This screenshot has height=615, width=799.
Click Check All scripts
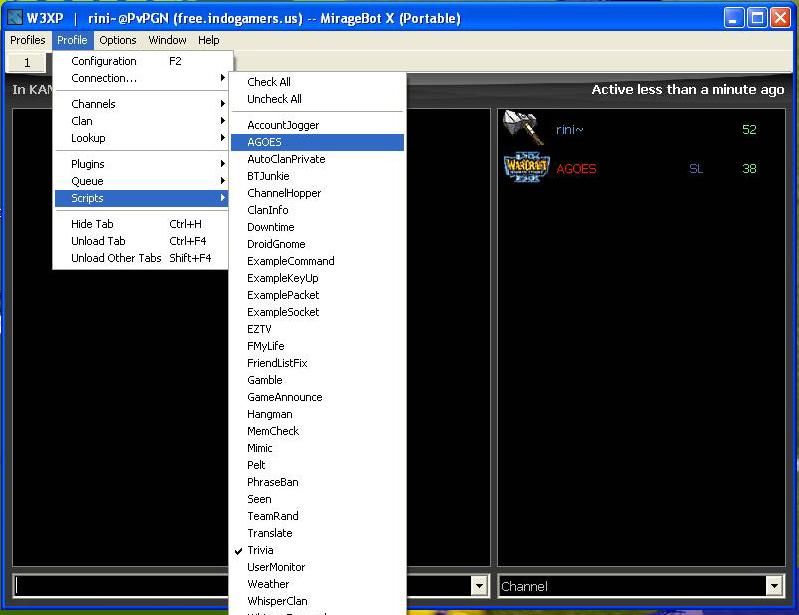coord(317,82)
